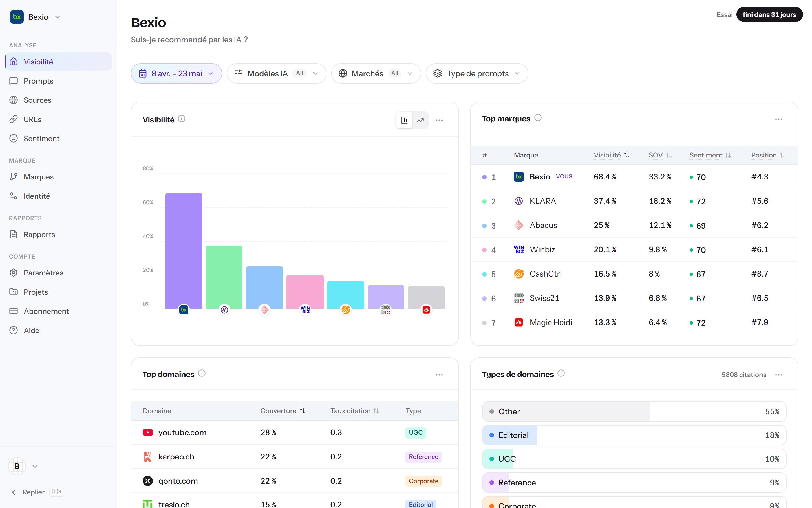
Task: Click the Reference 9% domain type bar
Action: pos(634,483)
